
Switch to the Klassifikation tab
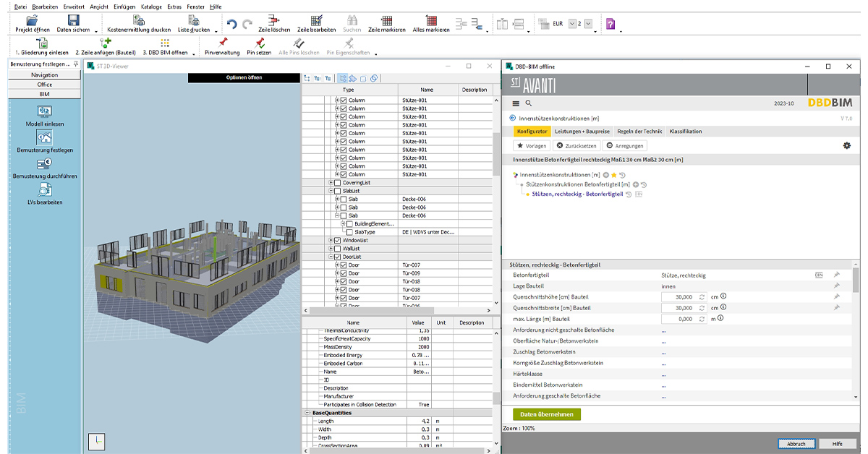coord(686,132)
